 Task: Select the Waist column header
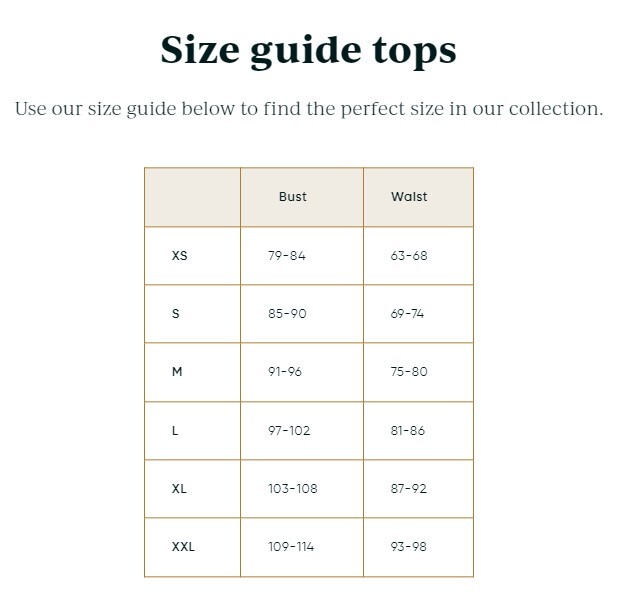[x=409, y=197]
